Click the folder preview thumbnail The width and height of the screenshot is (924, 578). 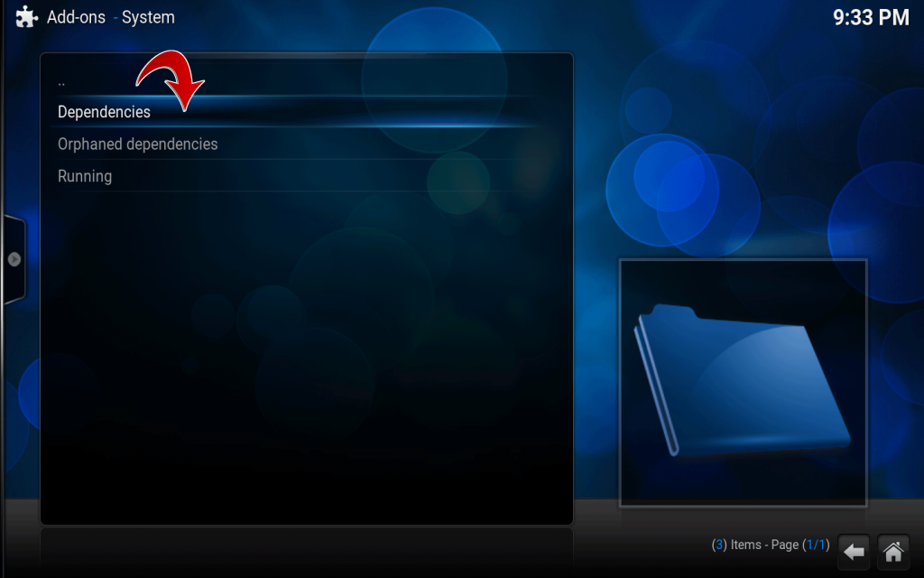(744, 383)
